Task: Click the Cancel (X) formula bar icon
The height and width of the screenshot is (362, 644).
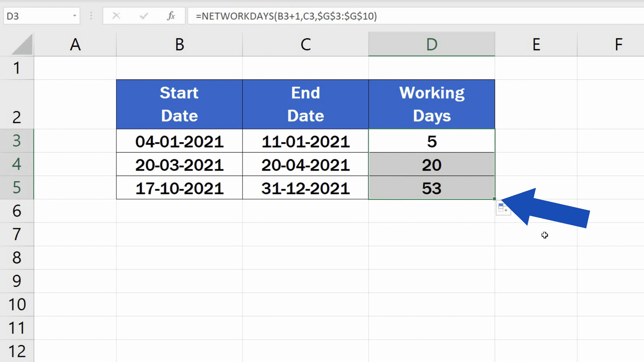Action: click(x=116, y=16)
